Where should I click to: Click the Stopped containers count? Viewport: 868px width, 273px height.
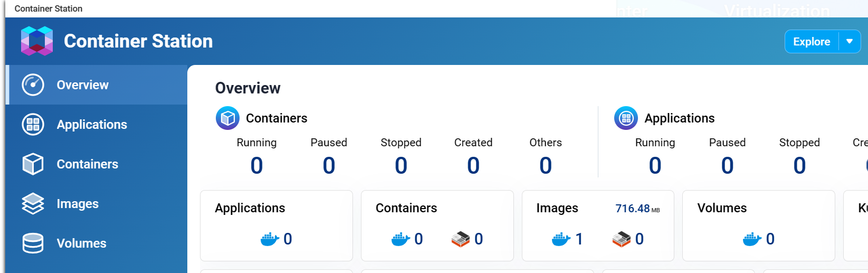coord(401,166)
